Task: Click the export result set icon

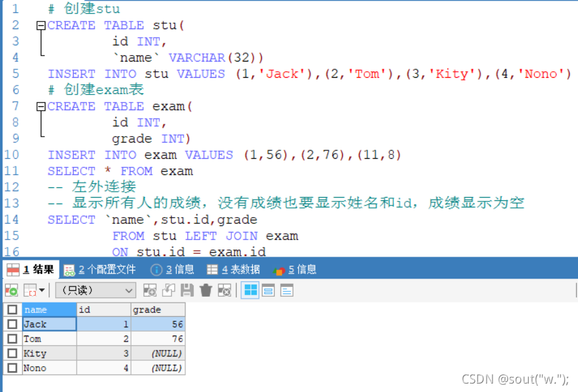Action: [x=12, y=290]
